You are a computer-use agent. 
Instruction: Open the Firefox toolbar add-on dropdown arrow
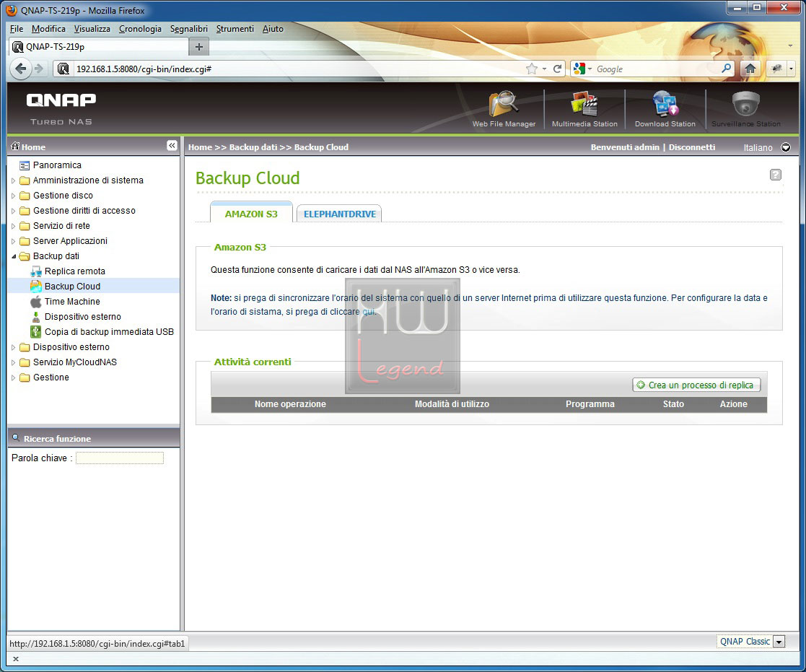[x=791, y=69]
